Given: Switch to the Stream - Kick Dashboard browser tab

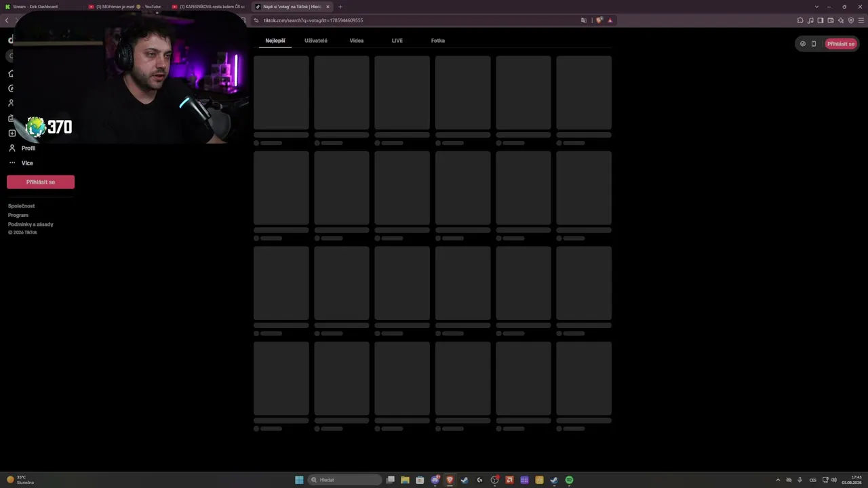Looking at the screenshot, I should (41, 7).
